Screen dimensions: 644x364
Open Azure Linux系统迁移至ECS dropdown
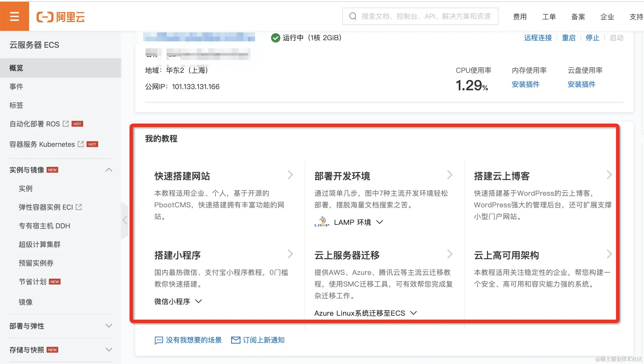[413, 313]
